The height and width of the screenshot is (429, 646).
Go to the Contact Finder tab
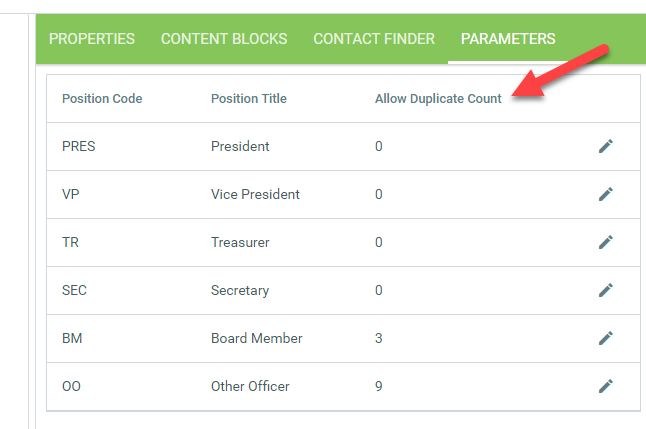point(374,39)
